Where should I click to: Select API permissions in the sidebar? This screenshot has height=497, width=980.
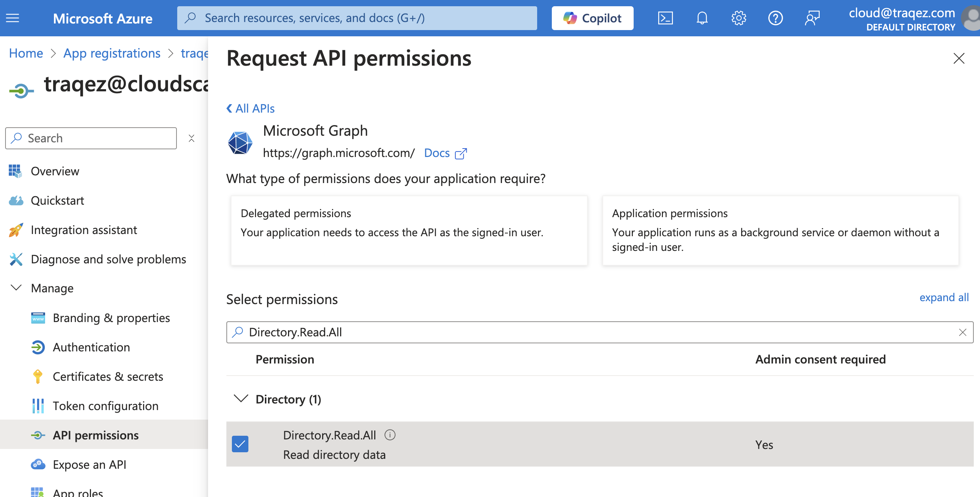pyautogui.click(x=95, y=435)
